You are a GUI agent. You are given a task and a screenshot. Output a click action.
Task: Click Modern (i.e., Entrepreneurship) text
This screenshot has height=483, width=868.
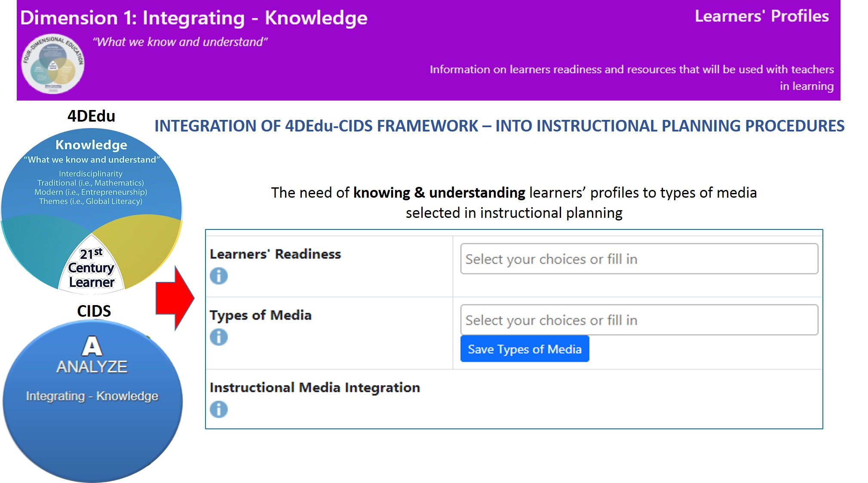pos(91,192)
